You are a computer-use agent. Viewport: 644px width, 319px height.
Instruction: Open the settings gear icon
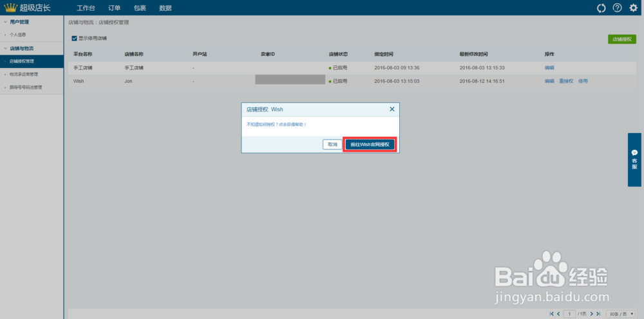pyautogui.click(x=633, y=8)
